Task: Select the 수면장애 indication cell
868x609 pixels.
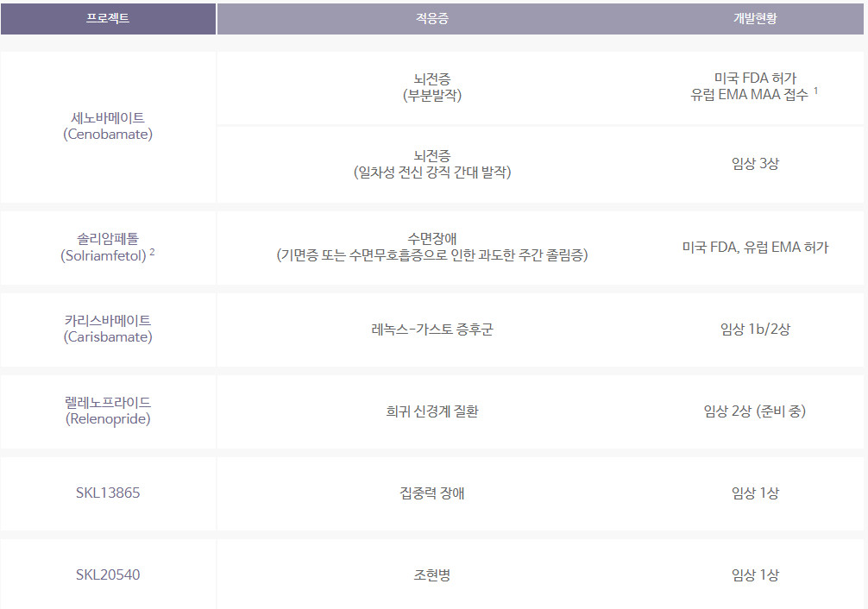Action: (x=431, y=248)
